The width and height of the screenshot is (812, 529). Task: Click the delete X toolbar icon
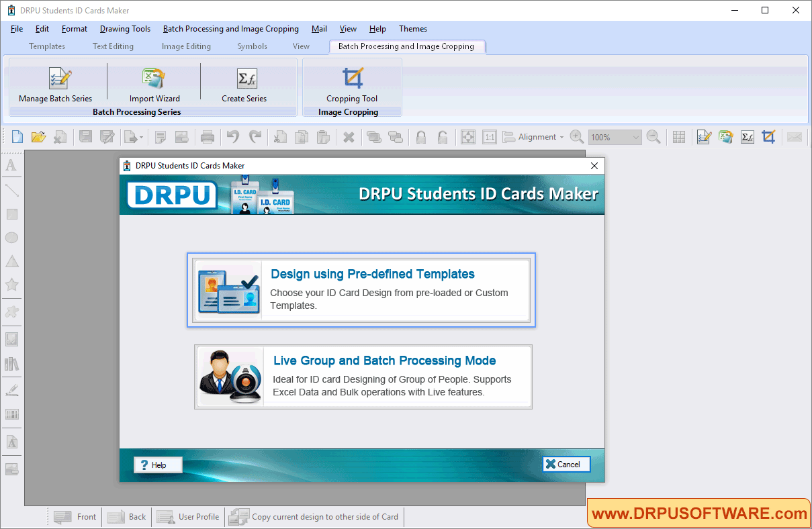(x=349, y=137)
